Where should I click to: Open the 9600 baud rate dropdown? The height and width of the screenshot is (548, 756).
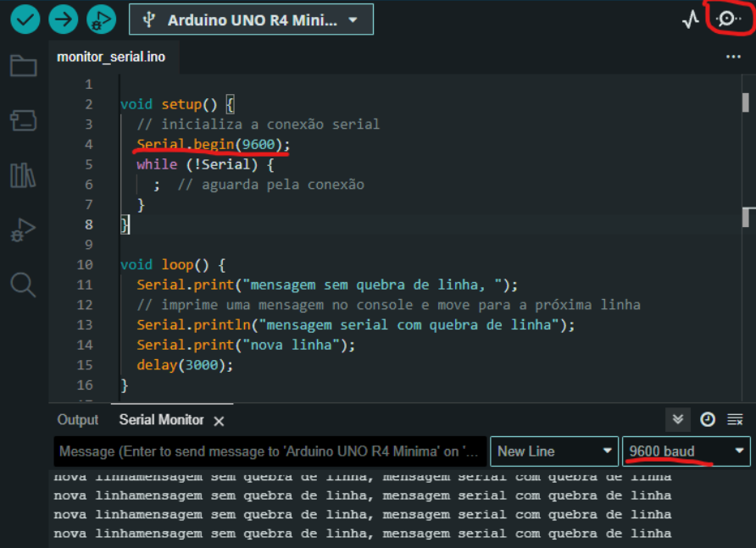coord(687,451)
